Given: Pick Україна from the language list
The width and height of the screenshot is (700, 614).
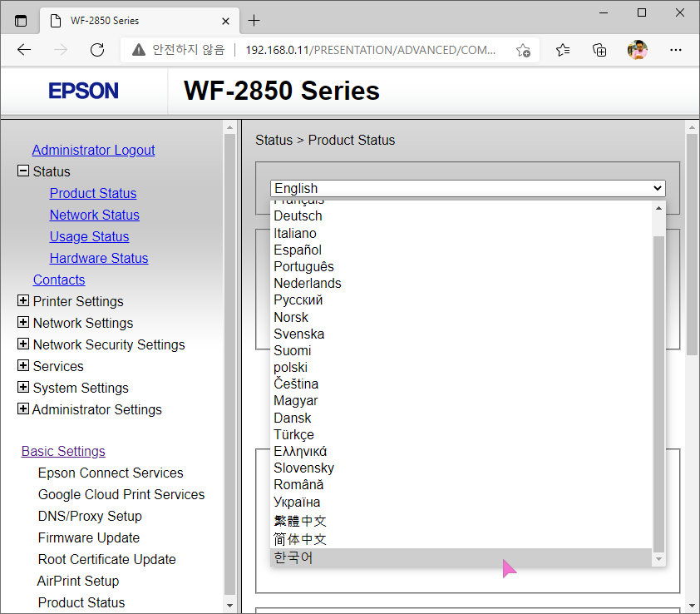Looking at the screenshot, I should click(461, 503).
